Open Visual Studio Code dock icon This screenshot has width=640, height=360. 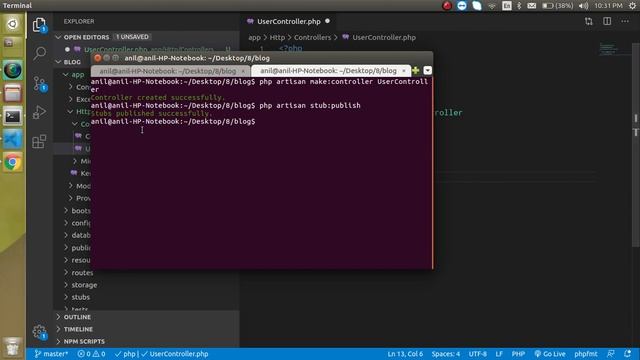point(13,140)
